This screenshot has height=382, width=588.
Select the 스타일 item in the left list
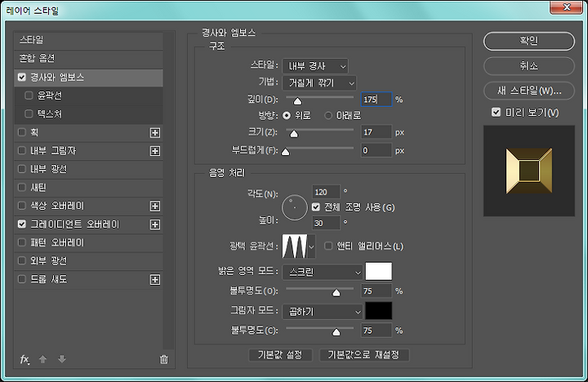coord(88,40)
